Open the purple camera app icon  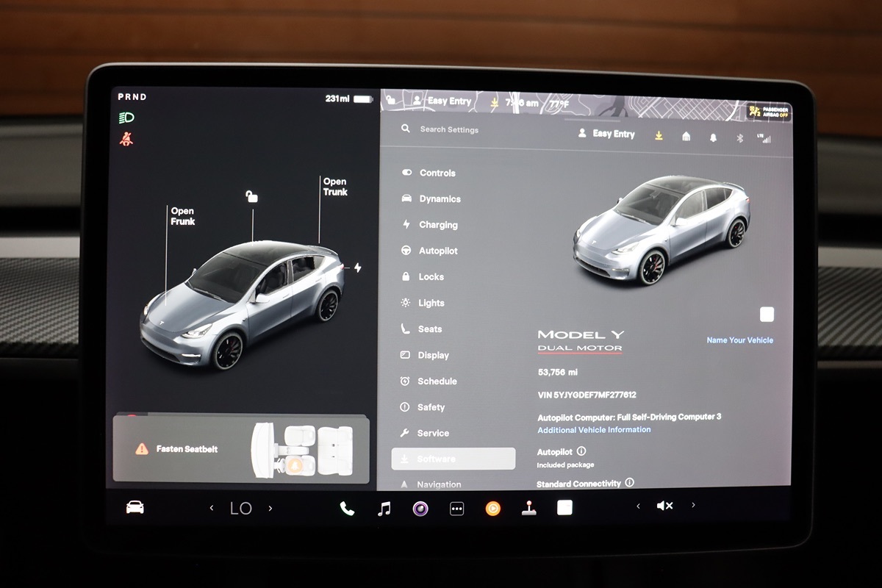pos(420,508)
